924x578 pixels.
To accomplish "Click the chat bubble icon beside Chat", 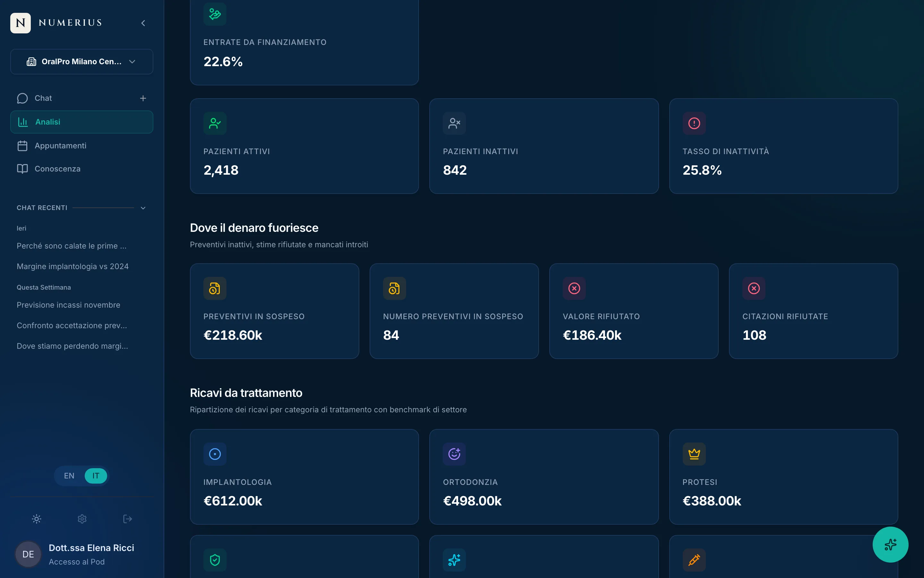I will pyautogui.click(x=22, y=98).
